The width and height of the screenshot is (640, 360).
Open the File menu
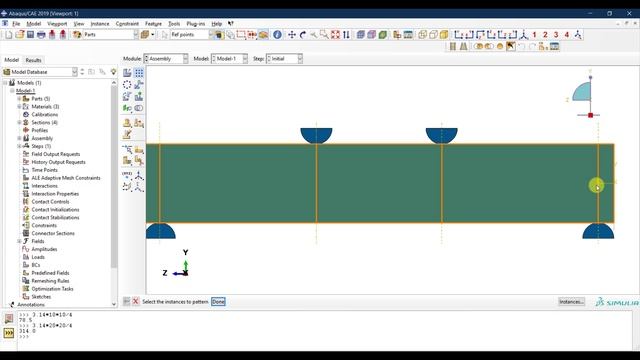click(x=16, y=24)
